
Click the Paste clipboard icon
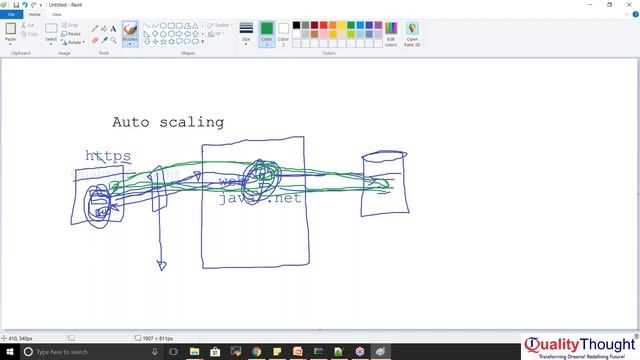[x=11, y=29]
